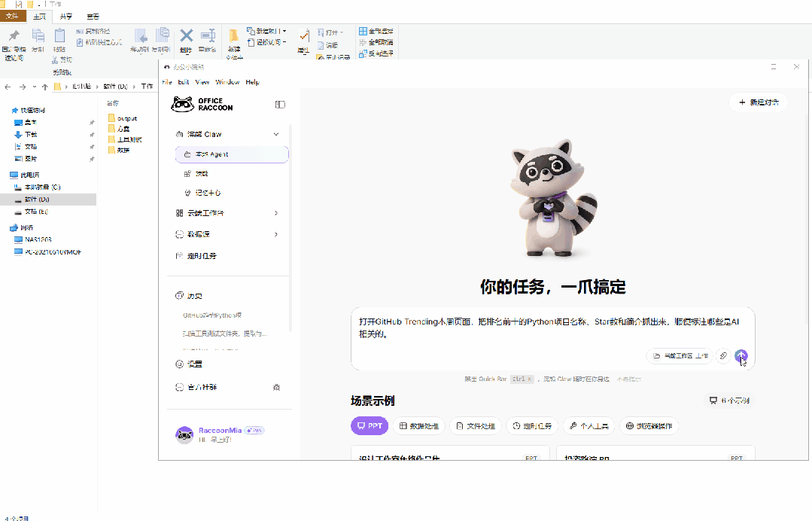Open 新建项目 dropdown in Explorer ribbon
Screen dimensions: 812x521
point(266,31)
